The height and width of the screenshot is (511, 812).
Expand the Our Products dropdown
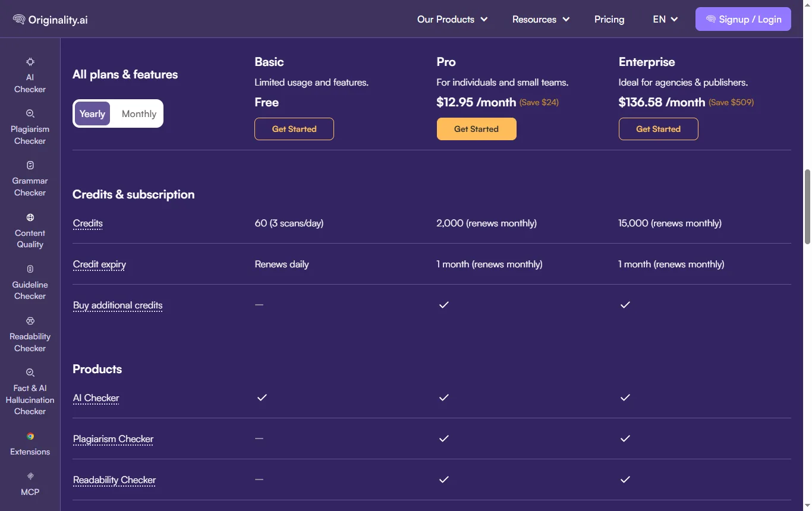[452, 19]
